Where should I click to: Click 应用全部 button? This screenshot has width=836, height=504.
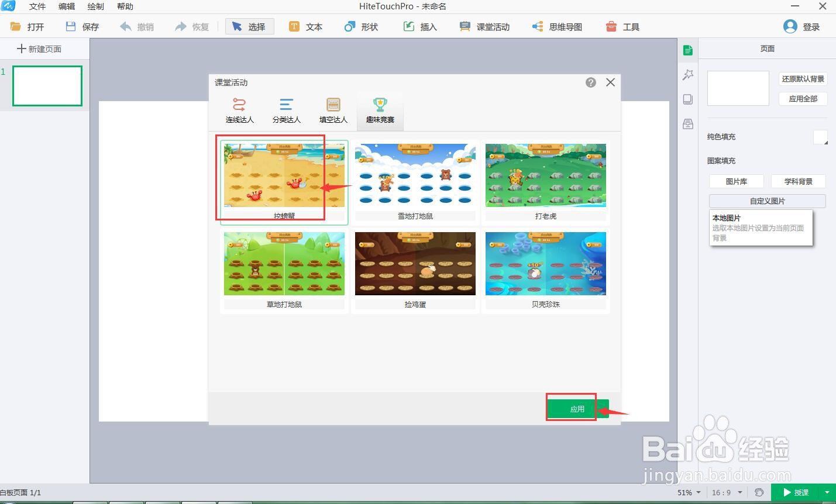pyautogui.click(x=803, y=99)
